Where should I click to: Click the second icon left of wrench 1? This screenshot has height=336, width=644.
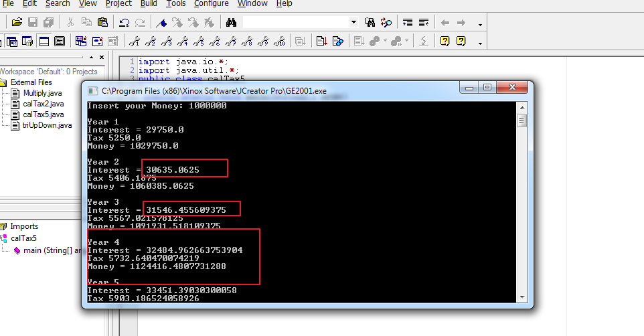click(97, 41)
